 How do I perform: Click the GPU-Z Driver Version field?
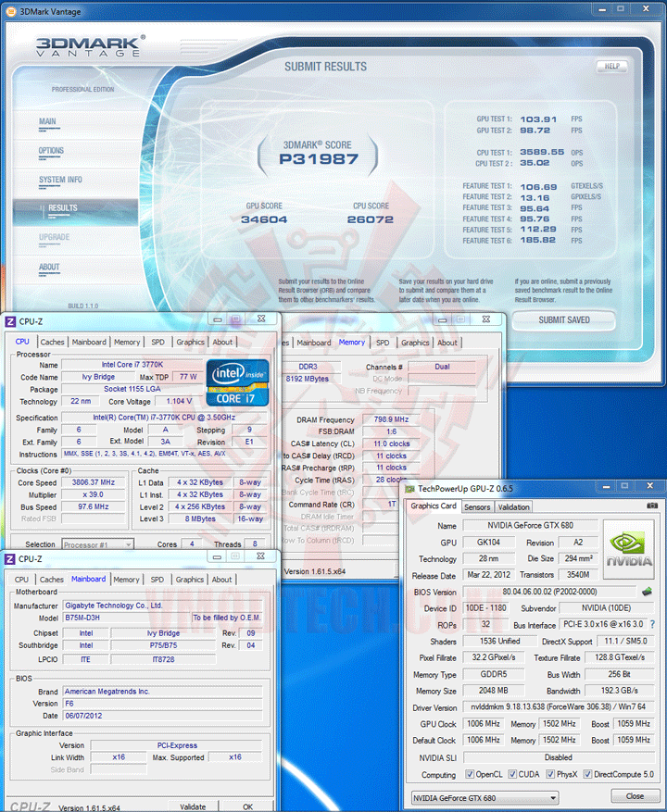coord(558,706)
